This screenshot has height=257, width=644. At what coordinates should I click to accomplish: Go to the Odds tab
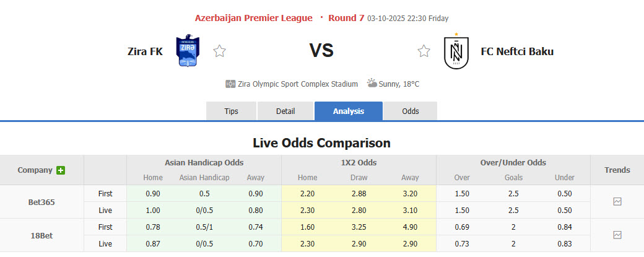pos(411,111)
